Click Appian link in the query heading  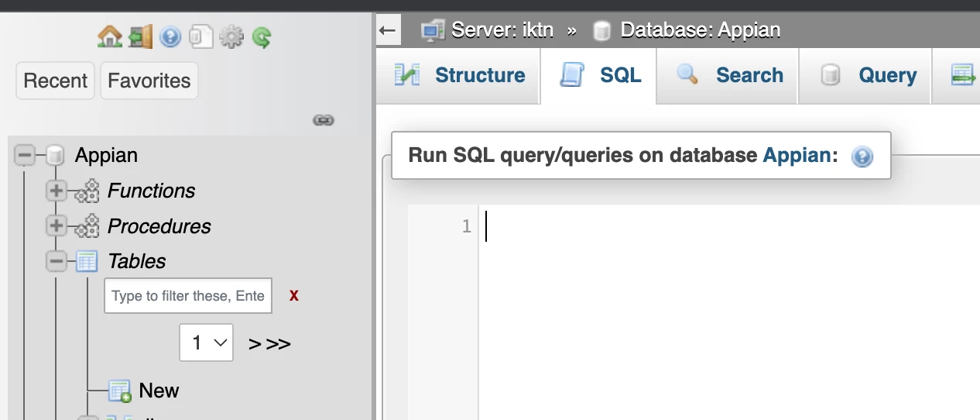797,155
